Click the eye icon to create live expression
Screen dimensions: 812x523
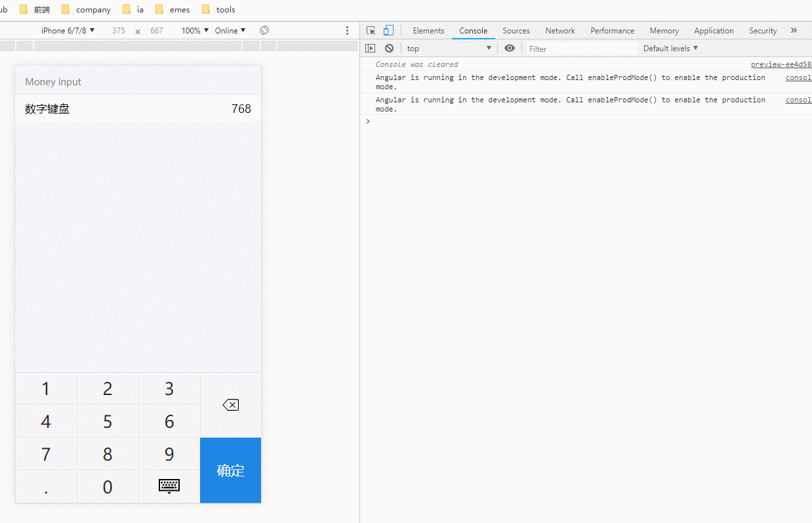tap(510, 48)
